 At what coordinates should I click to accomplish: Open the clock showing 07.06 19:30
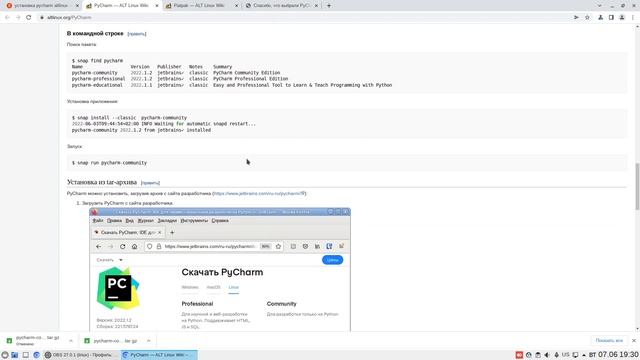[x=613, y=355]
